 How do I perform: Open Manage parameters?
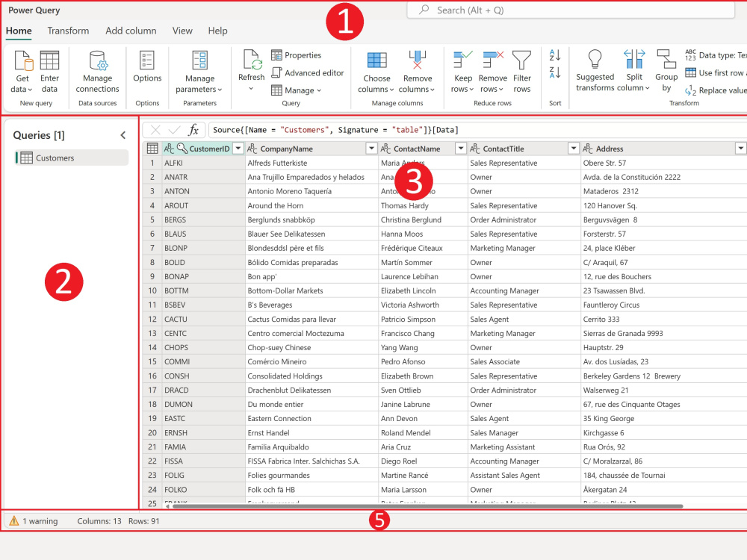(199, 72)
